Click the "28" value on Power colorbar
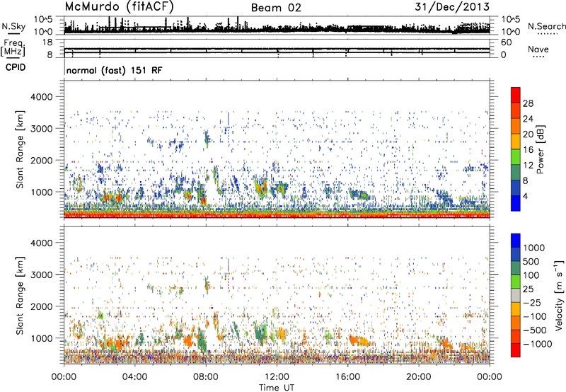 (528, 103)
